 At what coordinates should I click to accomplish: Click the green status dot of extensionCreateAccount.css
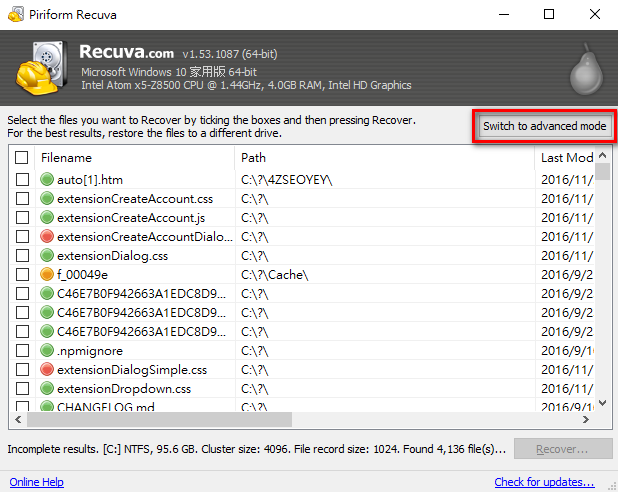pyautogui.click(x=47, y=198)
